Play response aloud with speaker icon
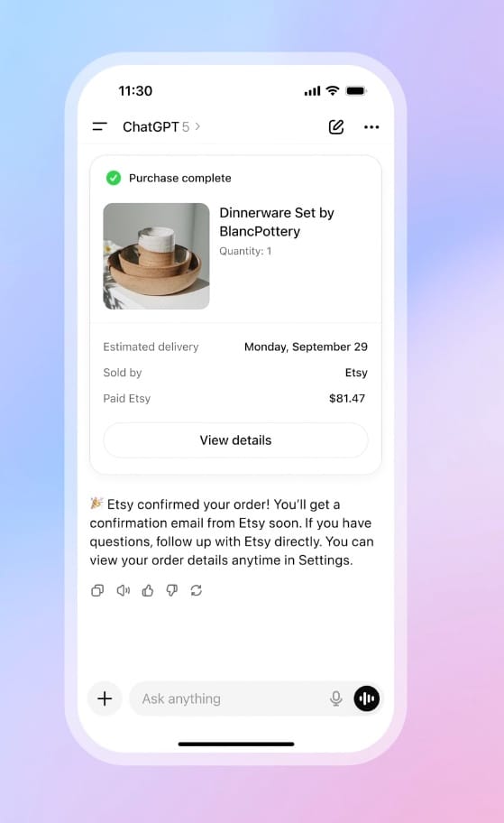504x823 pixels. (123, 590)
